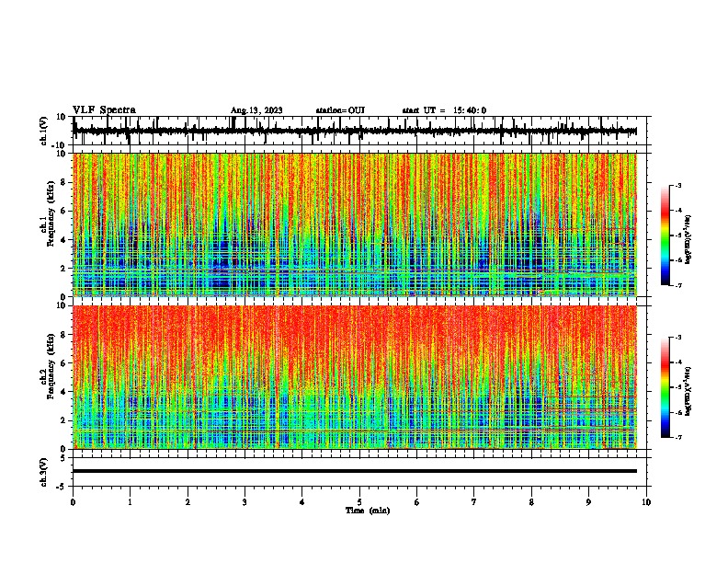Select the "ch.3(V)" axis label

point(44,472)
